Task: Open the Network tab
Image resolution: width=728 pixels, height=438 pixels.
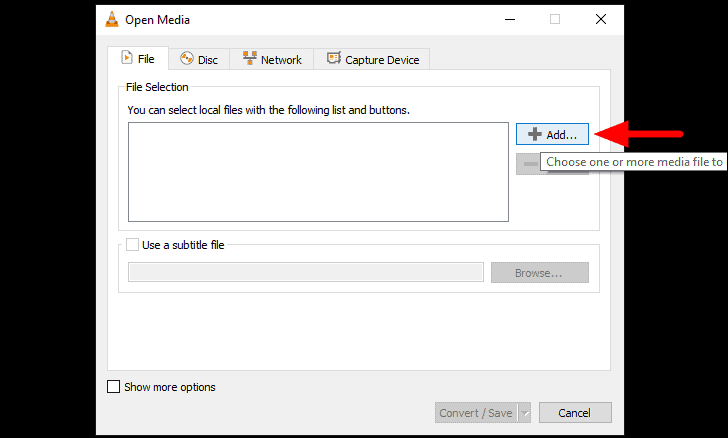Action: tap(272, 59)
